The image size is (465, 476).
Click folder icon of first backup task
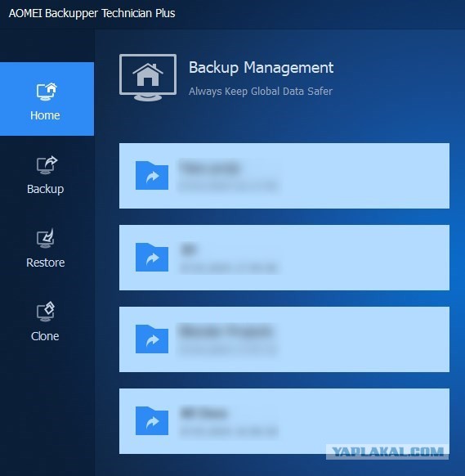[x=152, y=176]
